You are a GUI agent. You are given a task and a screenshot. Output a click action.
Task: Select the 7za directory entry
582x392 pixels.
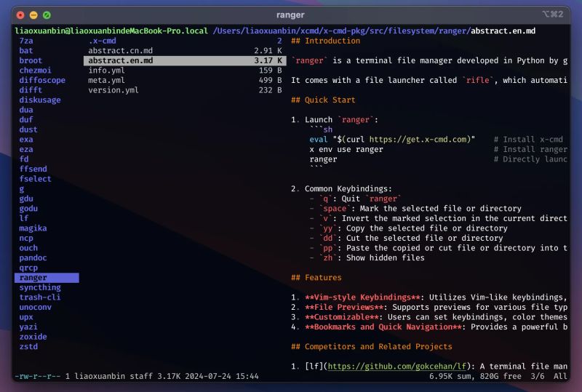point(26,41)
